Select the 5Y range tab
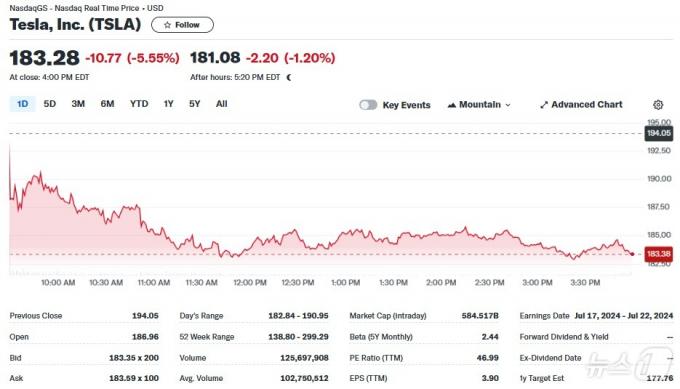The height and width of the screenshot is (389, 680). click(195, 104)
